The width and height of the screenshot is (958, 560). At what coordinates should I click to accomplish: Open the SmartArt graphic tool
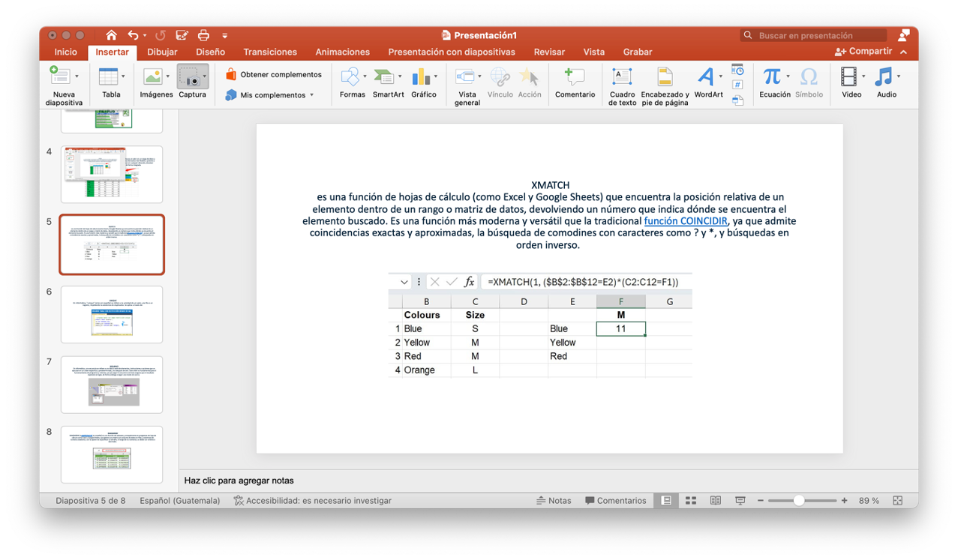[x=385, y=77]
